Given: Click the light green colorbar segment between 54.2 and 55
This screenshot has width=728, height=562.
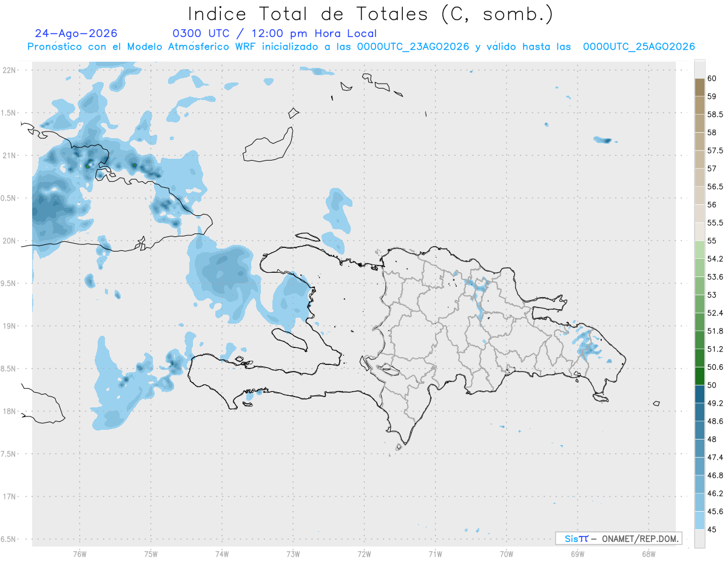Looking at the screenshot, I should [699, 250].
